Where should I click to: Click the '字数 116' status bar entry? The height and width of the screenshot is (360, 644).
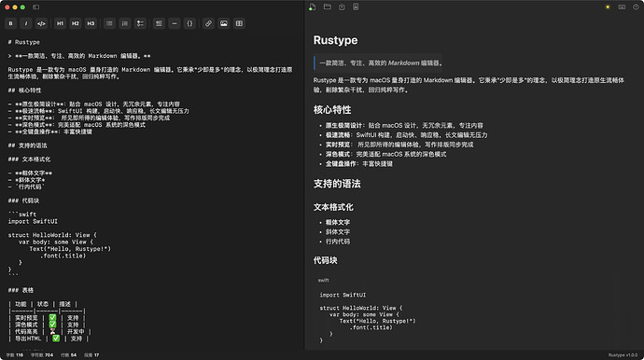15,355
